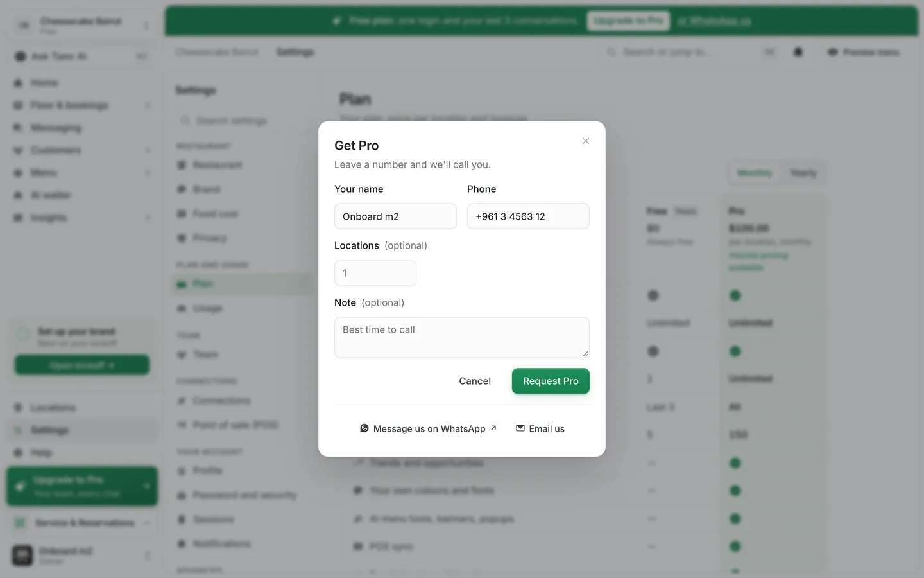Click the Your name input field
This screenshot has height=578, width=924.
coord(395,216)
